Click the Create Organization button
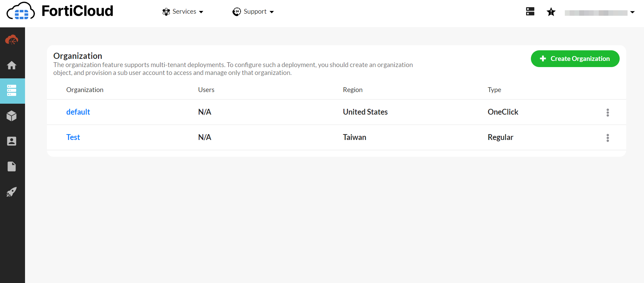Viewport: 644px width, 283px height. pos(575,59)
